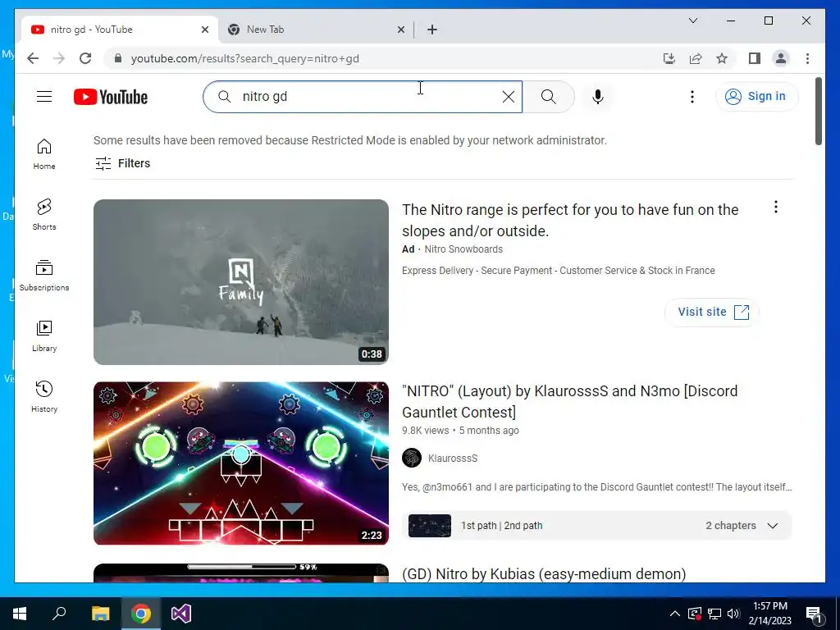Open the Chrome tab search dropdown
This screenshot has width=840, height=630.
point(692,21)
